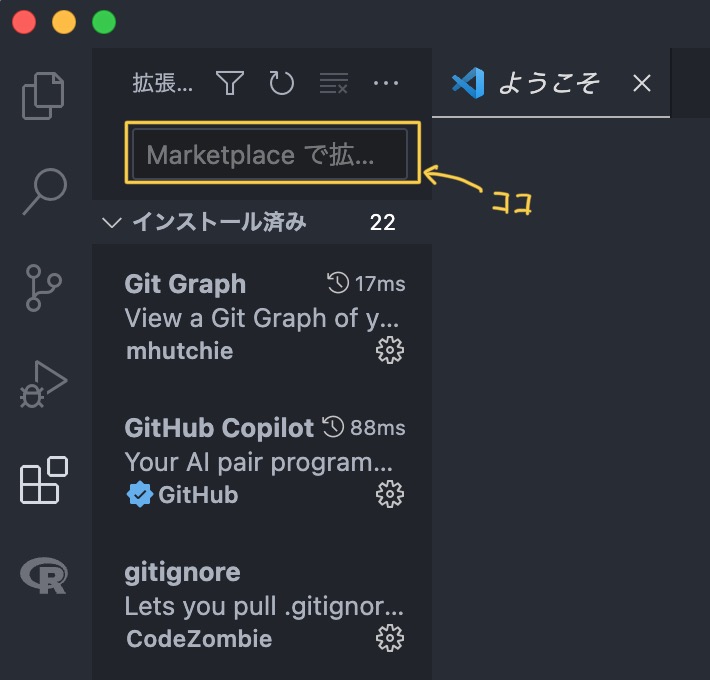Open the extensions panel more actions menu
Viewport: 710px width, 680px height.
click(385, 83)
